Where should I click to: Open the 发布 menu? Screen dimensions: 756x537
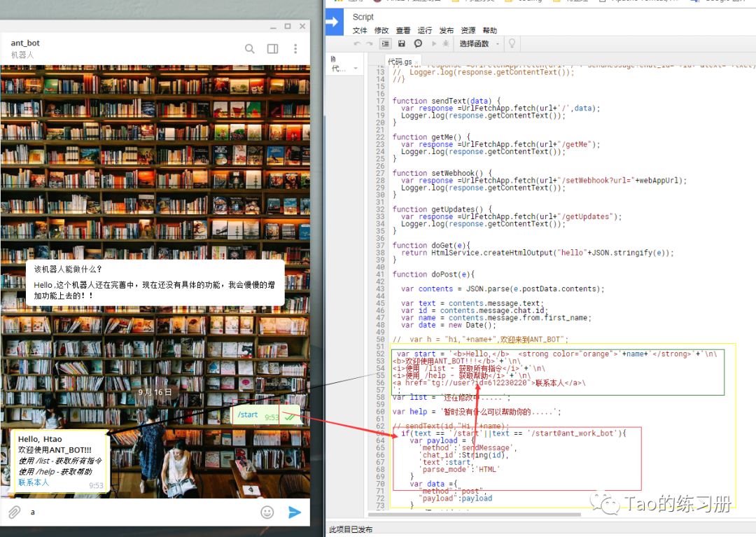(446, 31)
